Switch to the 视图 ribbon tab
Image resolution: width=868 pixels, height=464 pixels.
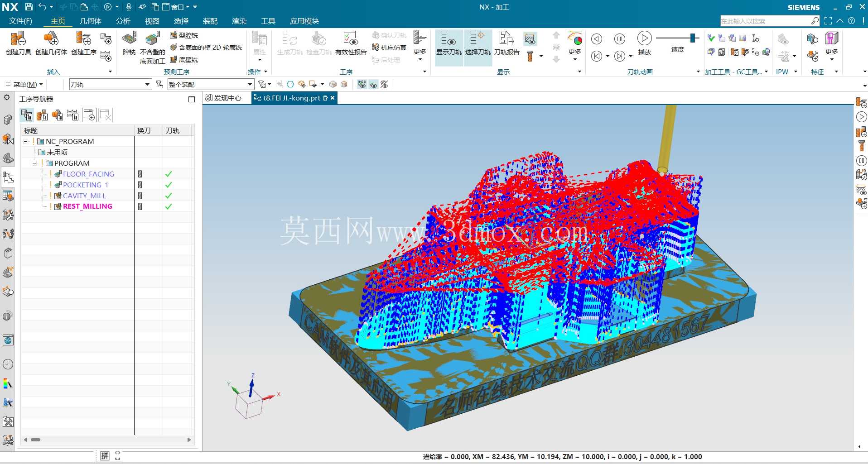pos(152,21)
